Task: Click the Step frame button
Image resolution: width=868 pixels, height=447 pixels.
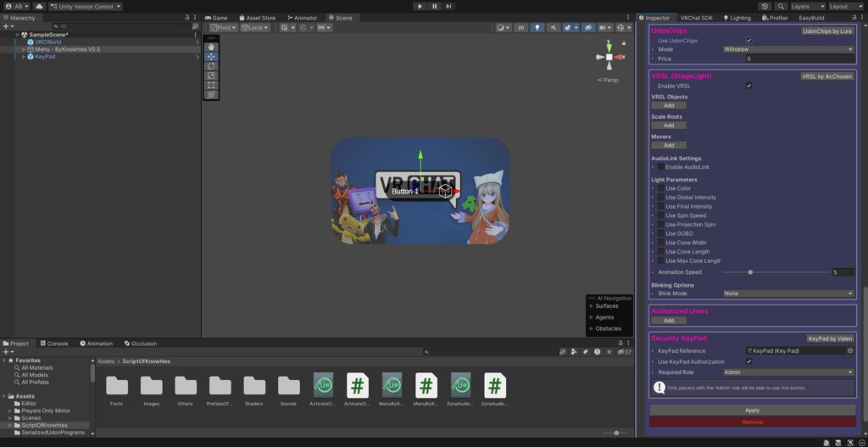Action: coord(448,6)
